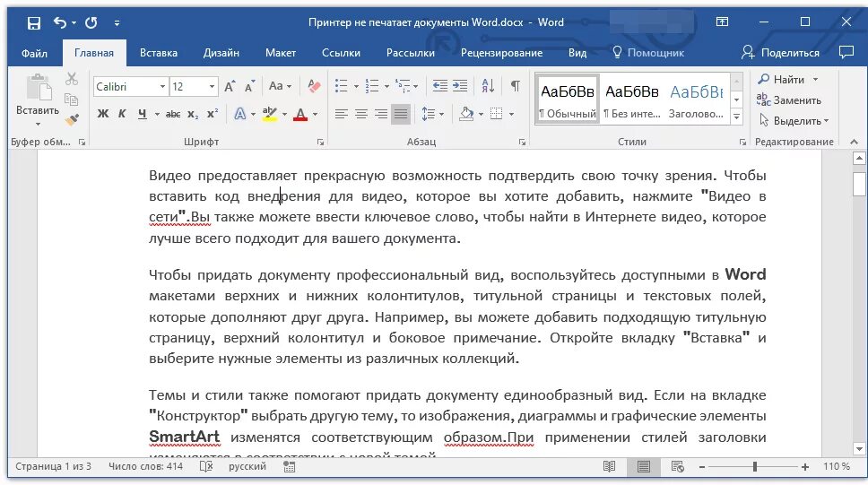Screen dimensions: 868x485
Task: Open font color dropdown arrow
Action: tap(315, 115)
